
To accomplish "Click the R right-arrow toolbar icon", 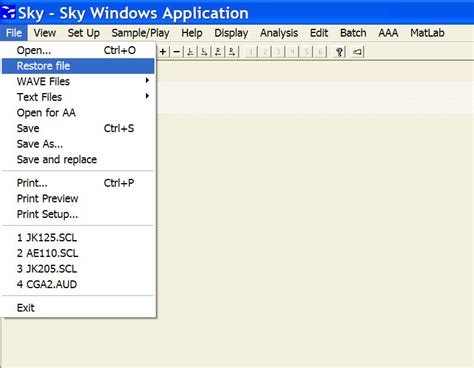I will point(232,52).
